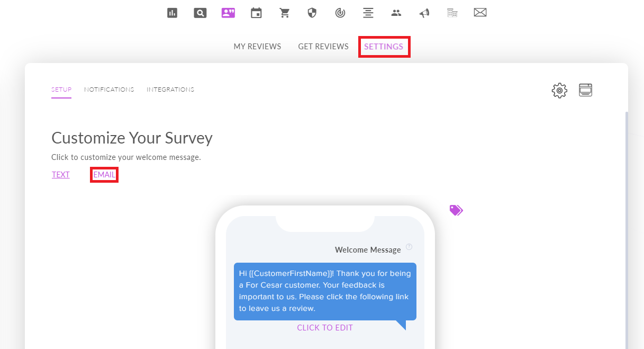Click the CLICK TO EDIT link
The height and width of the screenshot is (349, 644).
click(325, 328)
